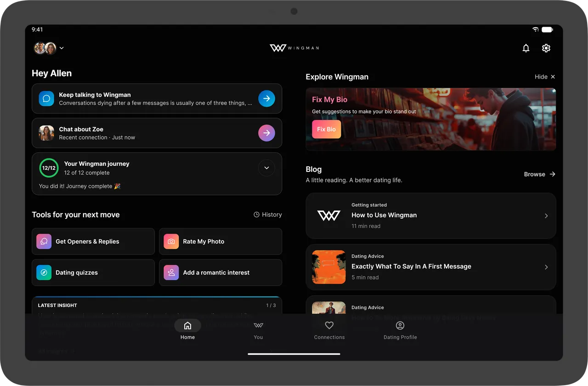This screenshot has width=588, height=386.
Task: Click the 12/12 journey progress ring
Action: point(49,168)
